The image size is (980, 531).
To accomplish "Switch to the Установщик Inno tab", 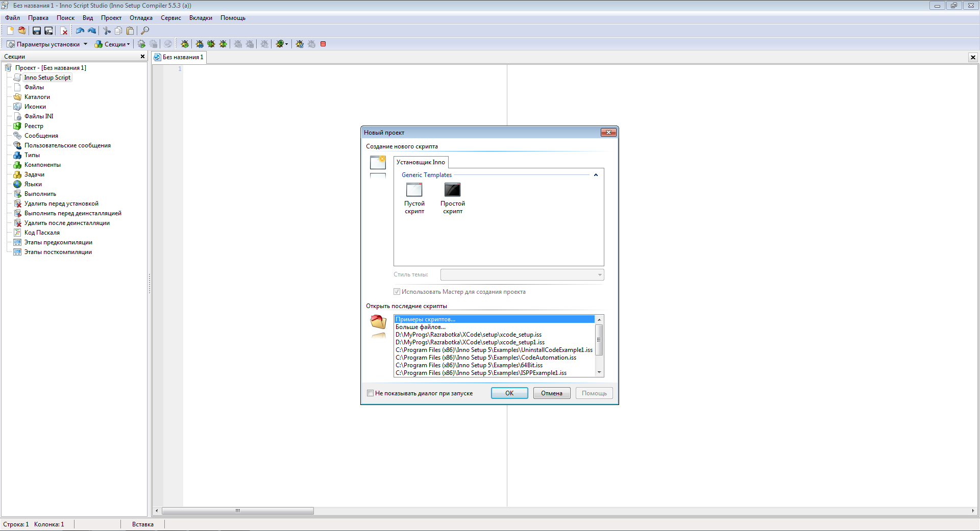I will tap(421, 162).
